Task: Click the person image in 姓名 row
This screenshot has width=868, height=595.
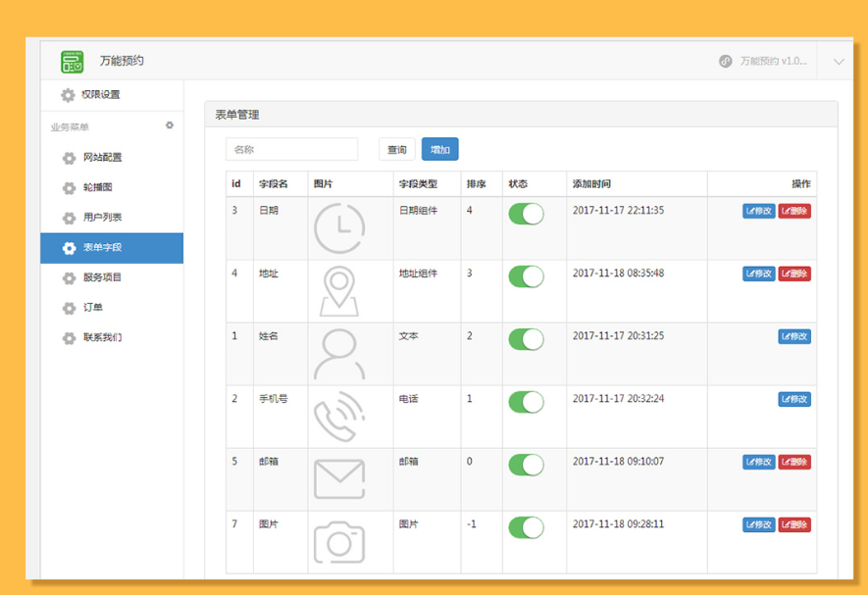Action: (339, 354)
